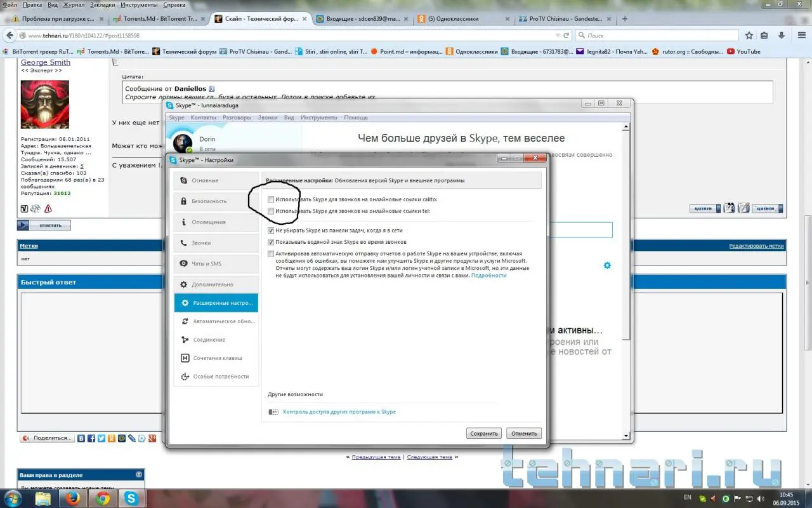Enable using Skype for tel: links
This screenshot has width=812, height=508.
click(272, 211)
